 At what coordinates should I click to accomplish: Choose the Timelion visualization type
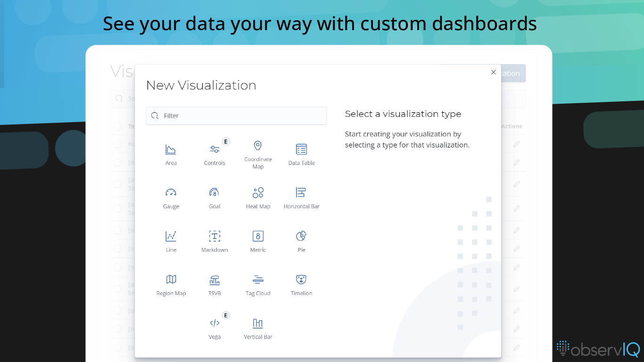[x=301, y=284]
